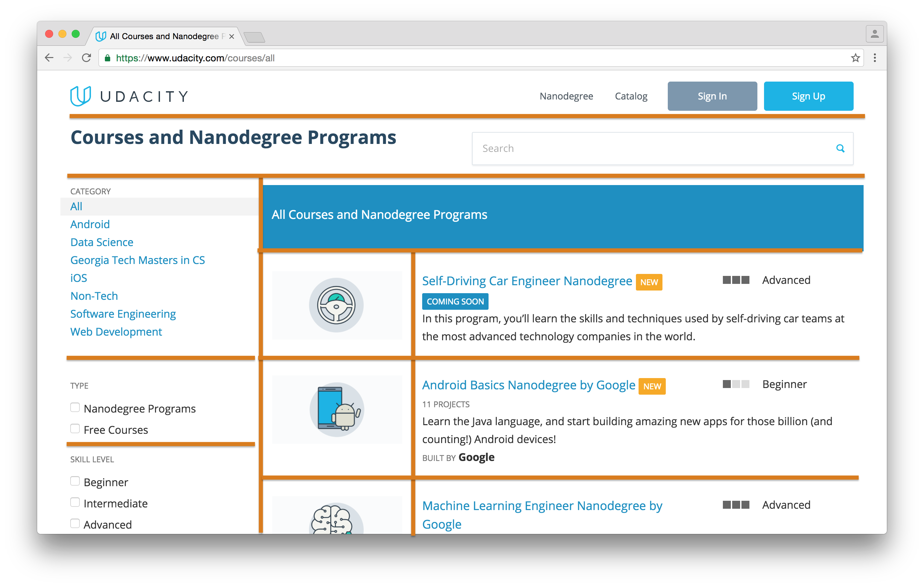Enable the Advanced skill level filter
This screenshot has width=924, height=587.
pos(75,523)
